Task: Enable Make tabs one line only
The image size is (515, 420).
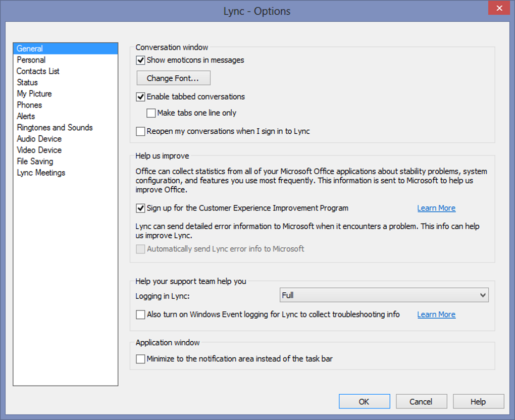Action: pyautogui.click(x=151, y=113)
